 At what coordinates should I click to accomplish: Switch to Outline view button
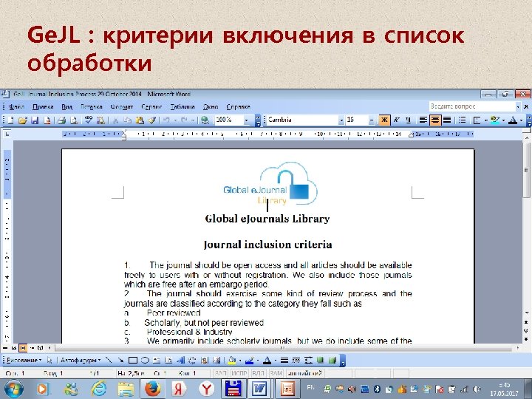click(32, 348)
